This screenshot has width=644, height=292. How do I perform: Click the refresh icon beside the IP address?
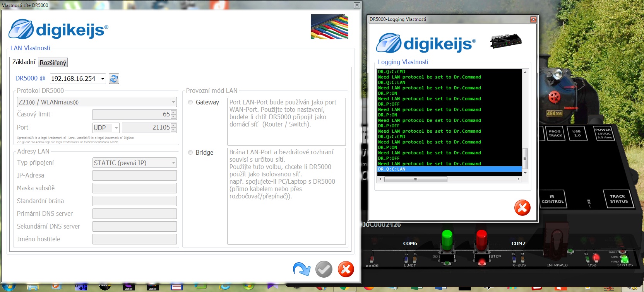point(114,79)
